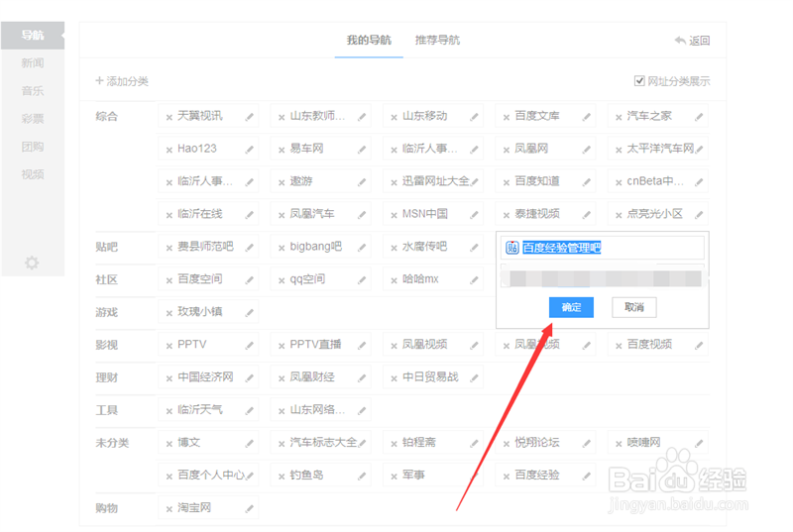Edit the MSN中国 entry via its pencil icon
Screen dimensions: 793x532
tap(474, 215)
